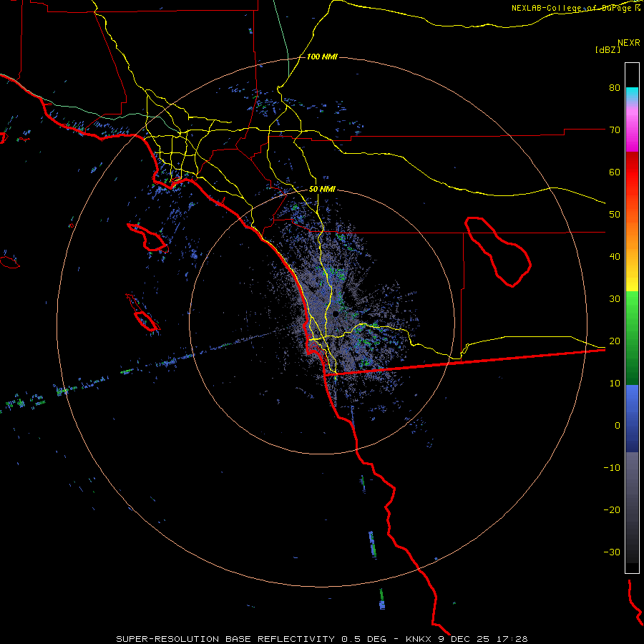Click the 20 value on the dBZ scale
This screenshot has width=644, height=644.
coord(615,341)
